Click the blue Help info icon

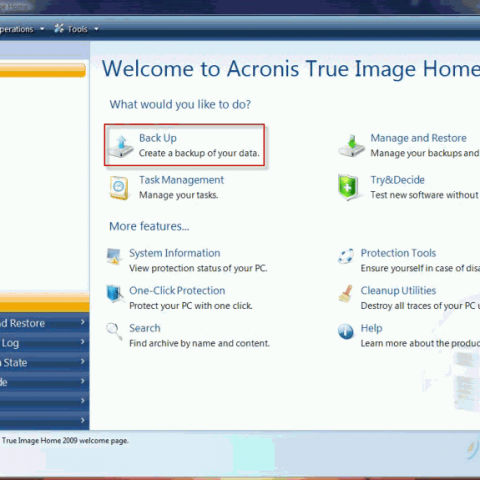(346, 331)
